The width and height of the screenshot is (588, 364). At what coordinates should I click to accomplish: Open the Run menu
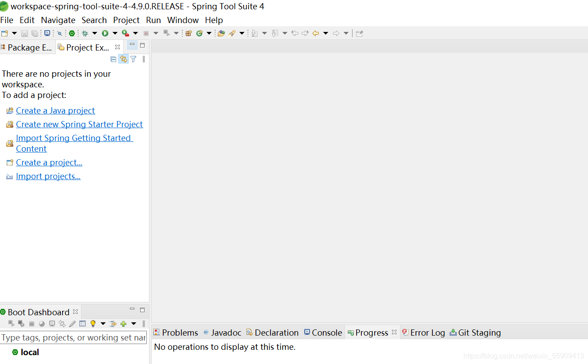coord(153,20)
